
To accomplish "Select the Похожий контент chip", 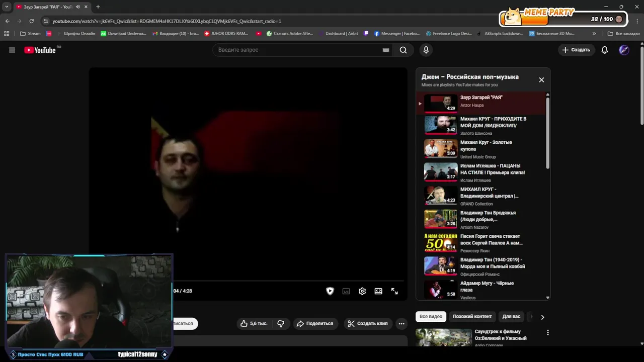I will click(x=472, y=317).
